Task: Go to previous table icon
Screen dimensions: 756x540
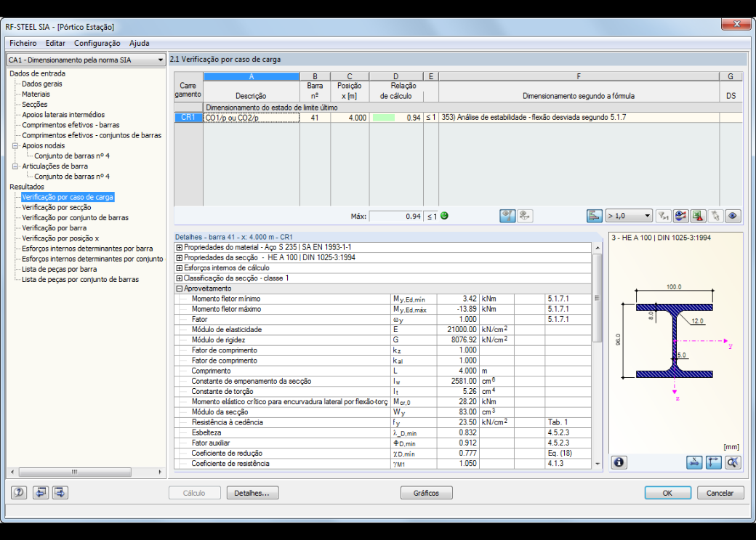Action: pyautogui.click(x=41, y=493)
